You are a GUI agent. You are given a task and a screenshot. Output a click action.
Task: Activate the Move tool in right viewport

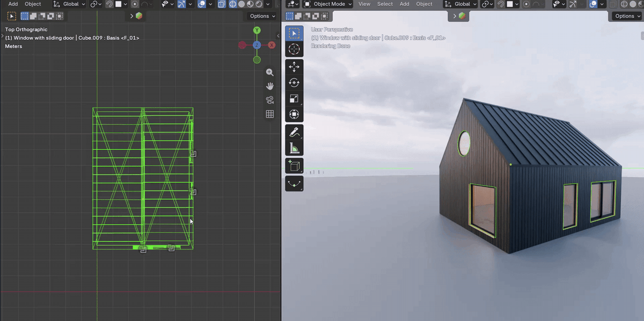pos(294,67)
